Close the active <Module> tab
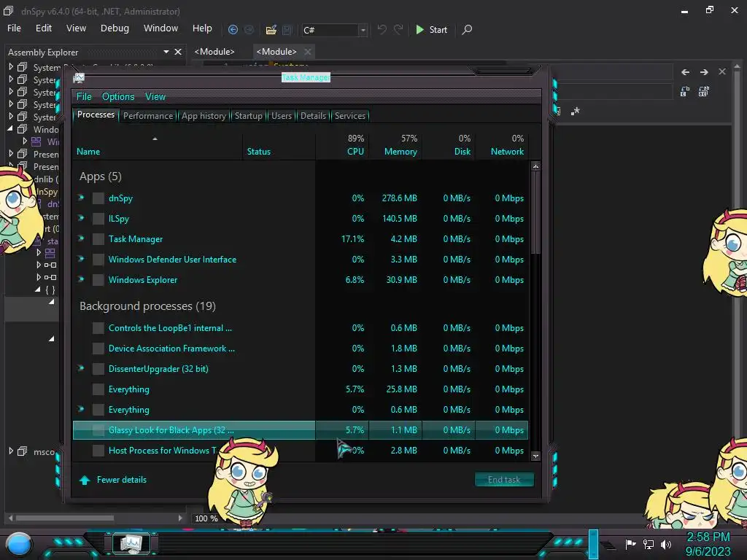The width and height of the screenshot is (747, 560). coord(308,52)
